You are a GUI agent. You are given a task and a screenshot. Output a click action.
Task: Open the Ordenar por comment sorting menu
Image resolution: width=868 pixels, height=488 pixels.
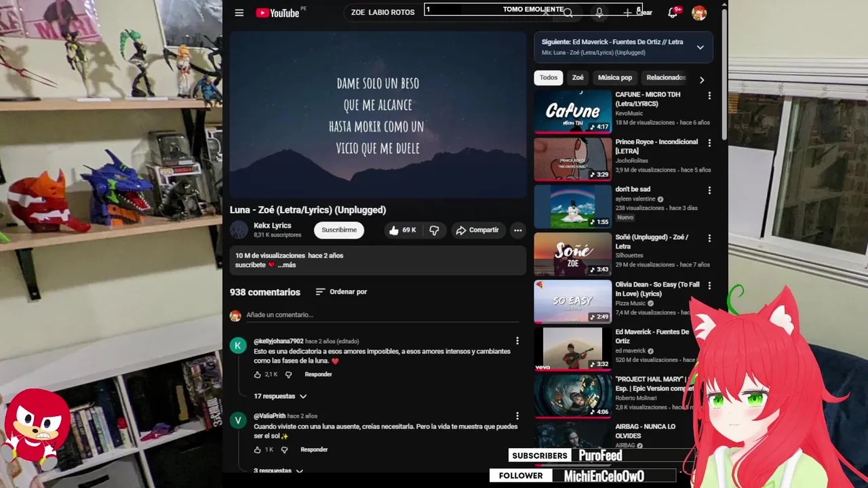[x=341, y=291]
